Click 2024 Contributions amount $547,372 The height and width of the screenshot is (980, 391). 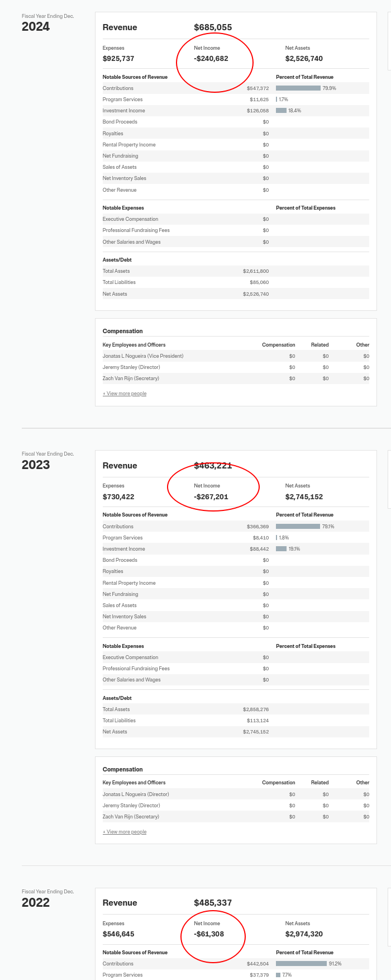258,88
